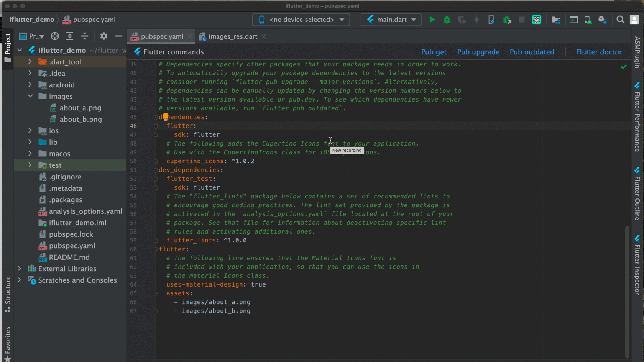Expand External Libraries node
This screenshot has width=644, height=362.
click(19, 269)
